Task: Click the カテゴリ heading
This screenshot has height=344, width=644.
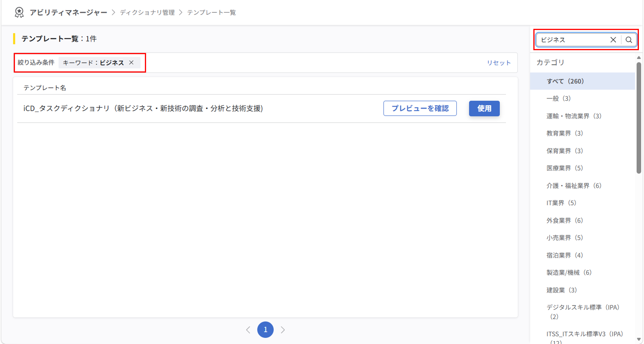Action: (550, 62)
